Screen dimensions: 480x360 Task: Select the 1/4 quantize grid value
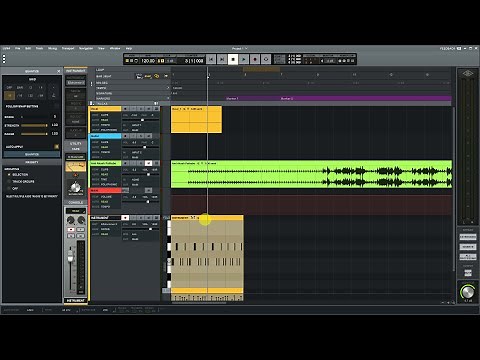[x=41, y=88]
